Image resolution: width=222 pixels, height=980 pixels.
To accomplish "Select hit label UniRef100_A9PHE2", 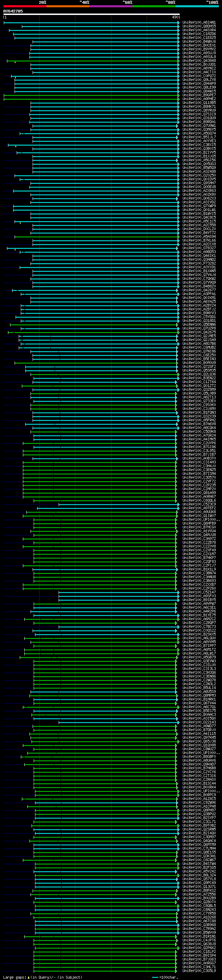I will tap(199, 99).
